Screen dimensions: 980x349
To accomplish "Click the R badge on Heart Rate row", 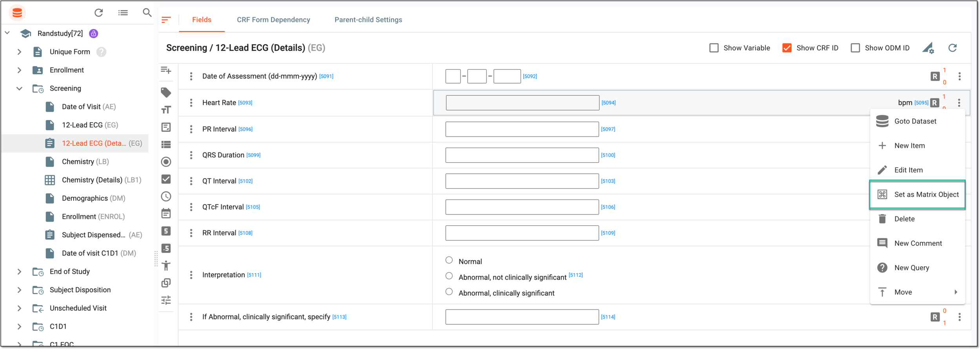I will click(935, 103).
